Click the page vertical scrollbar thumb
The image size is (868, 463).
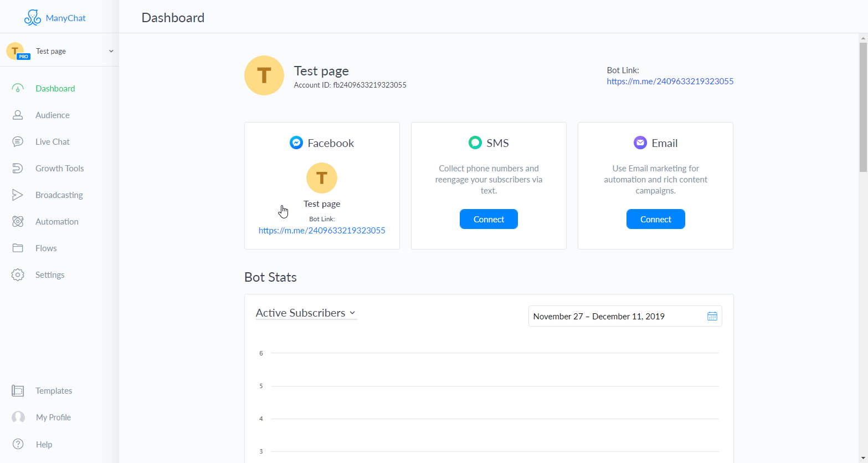tap(863, 107)
